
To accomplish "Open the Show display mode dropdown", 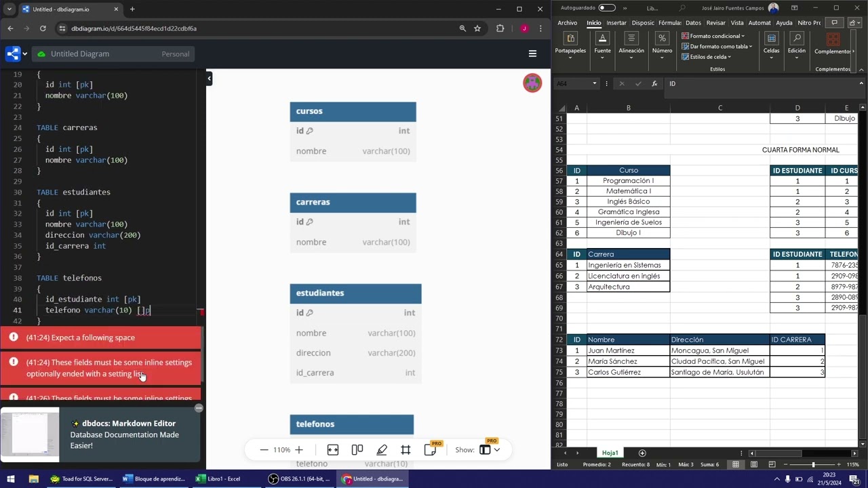I will tap(490, 449).
